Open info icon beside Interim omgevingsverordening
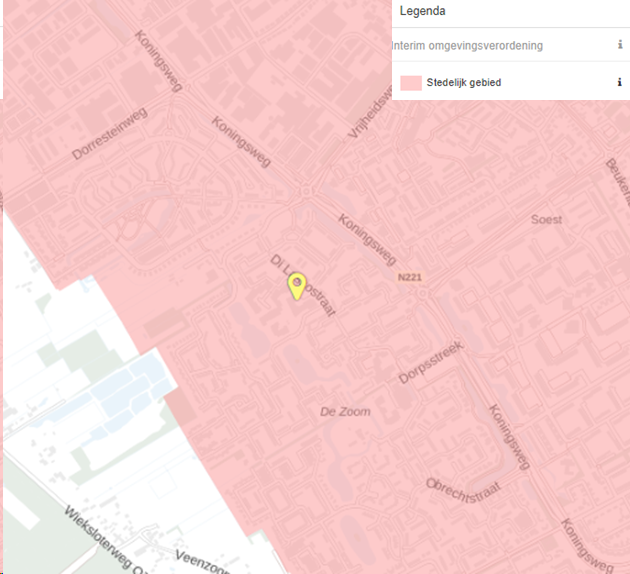630x574 pixels. (620, 45)
